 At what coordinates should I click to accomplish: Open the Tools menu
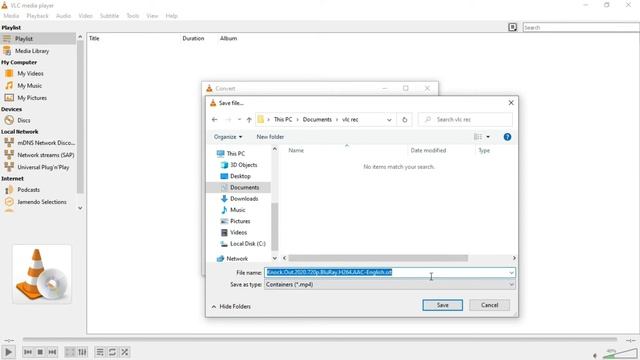point(133,16)
